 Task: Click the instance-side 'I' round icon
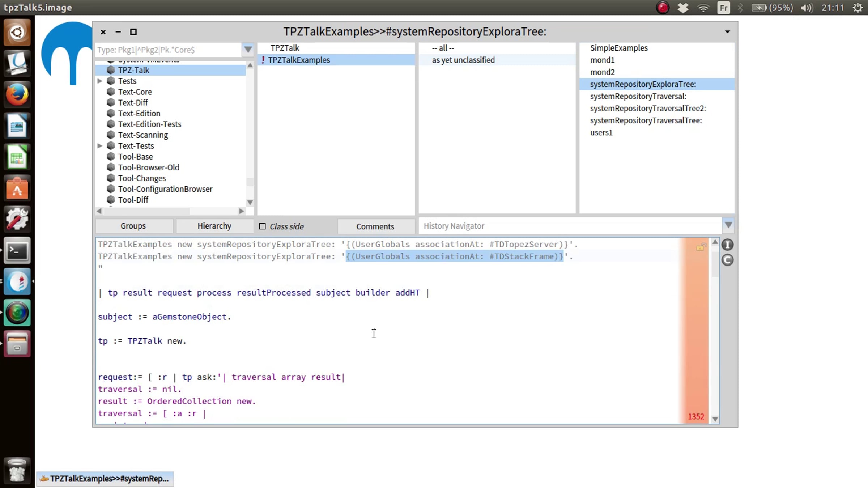tap(727, 245)
